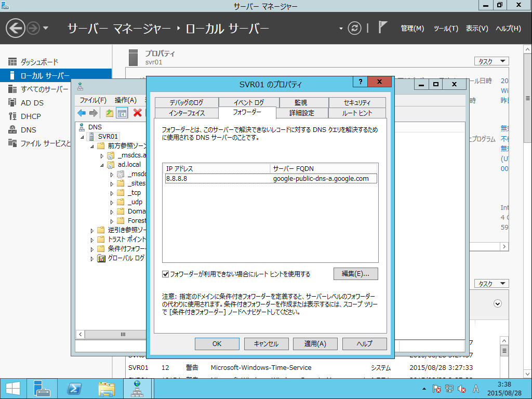
Task: Open the ツール(T) menu
Action: click(x=446, y=29)
